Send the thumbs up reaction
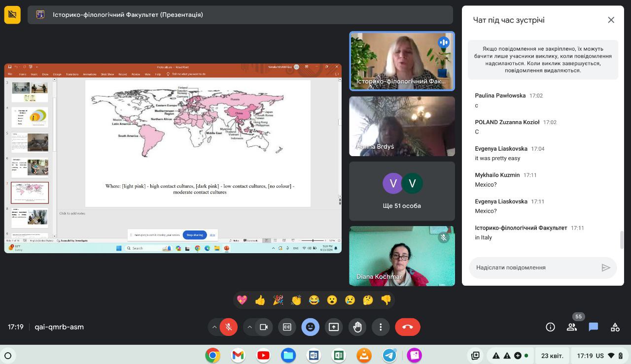Image resolution: width=631 pixels, height=364 pixels. pyautogui.click(x=260, y=300)
